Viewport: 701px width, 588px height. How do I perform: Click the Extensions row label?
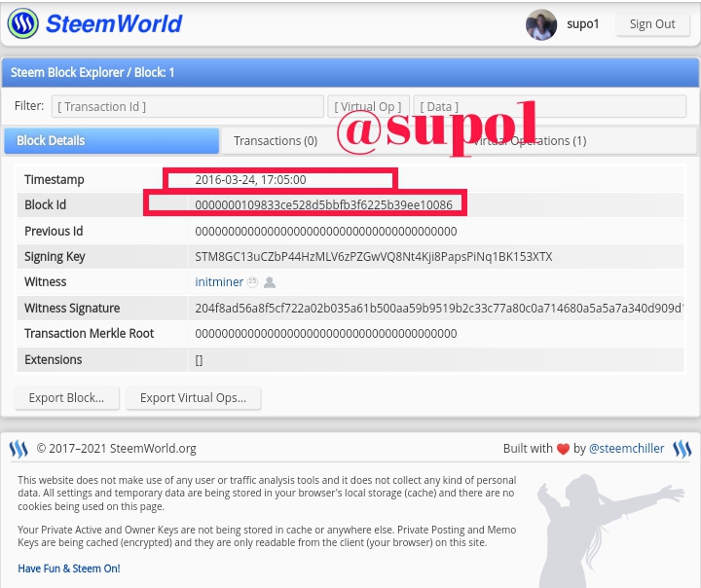[x=54, y=360]
